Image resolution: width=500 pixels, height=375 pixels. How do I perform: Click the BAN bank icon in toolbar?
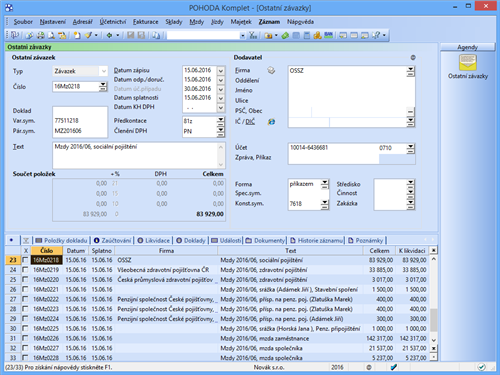[x=328, y=35]
